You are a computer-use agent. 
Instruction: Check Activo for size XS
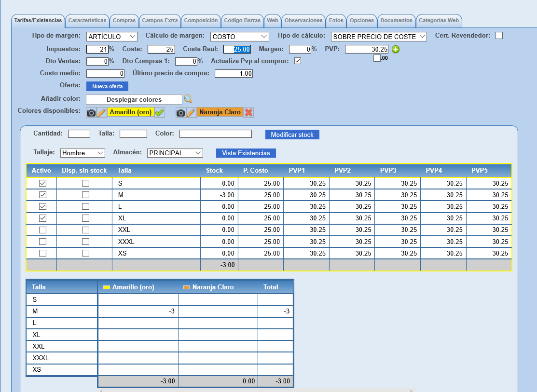[42, 253]
